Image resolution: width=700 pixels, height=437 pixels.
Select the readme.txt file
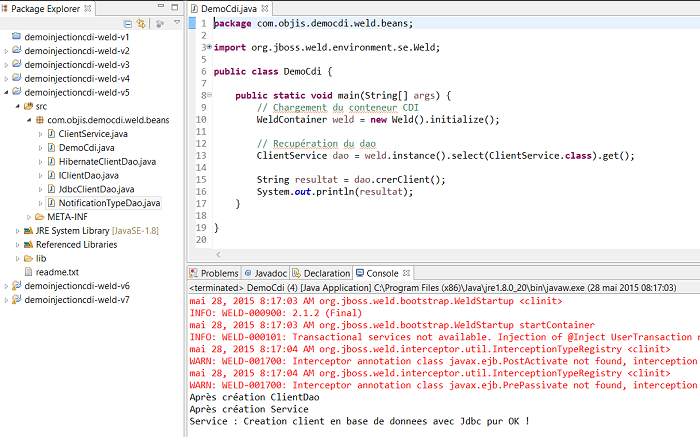[57, 272]
